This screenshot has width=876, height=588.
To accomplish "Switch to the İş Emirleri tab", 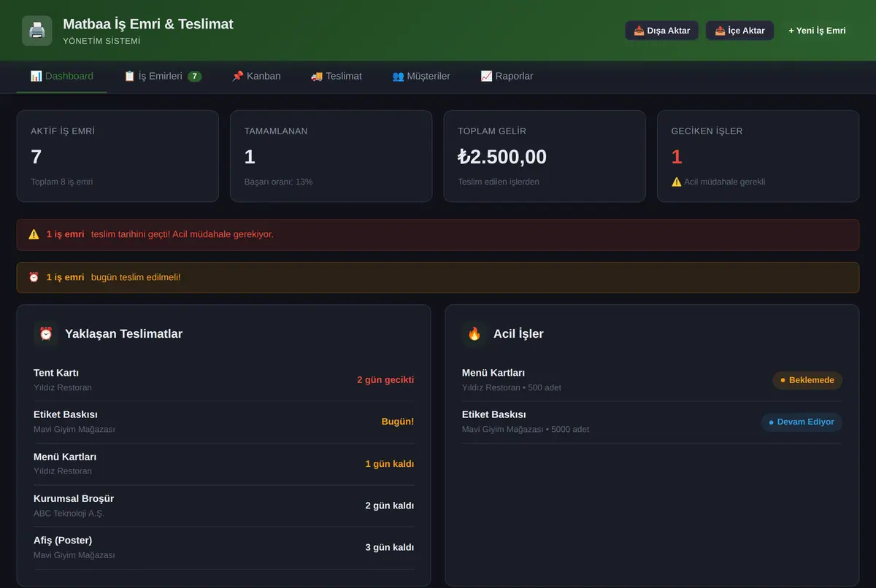I will 163,76.
